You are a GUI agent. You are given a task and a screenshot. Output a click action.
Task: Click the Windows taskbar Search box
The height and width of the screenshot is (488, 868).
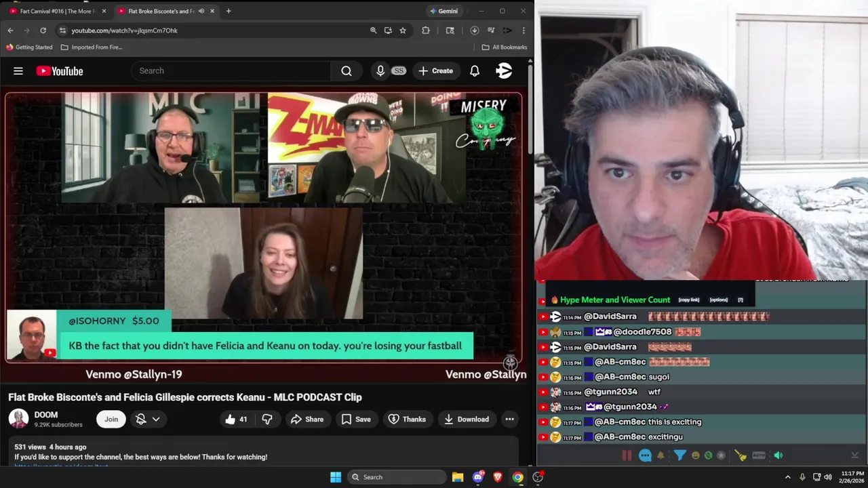coord(397,477)
